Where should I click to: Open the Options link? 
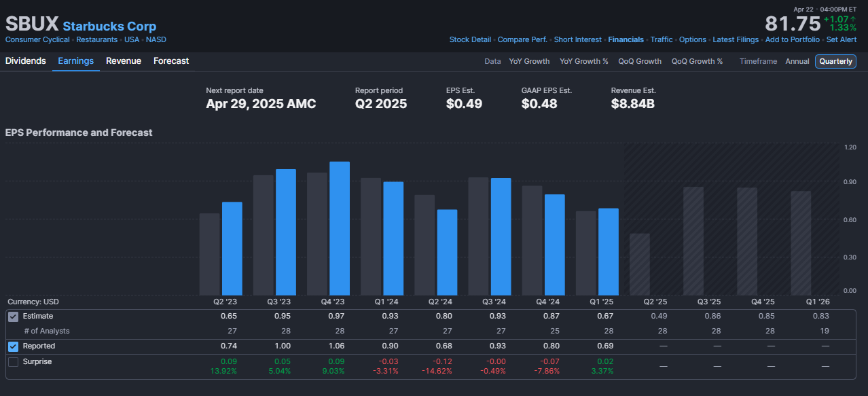click(693, 39)
